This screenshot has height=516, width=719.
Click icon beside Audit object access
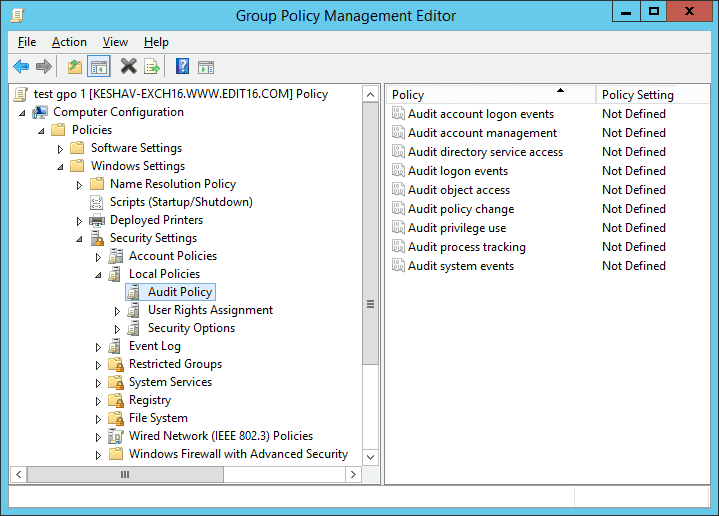point(398,189)
